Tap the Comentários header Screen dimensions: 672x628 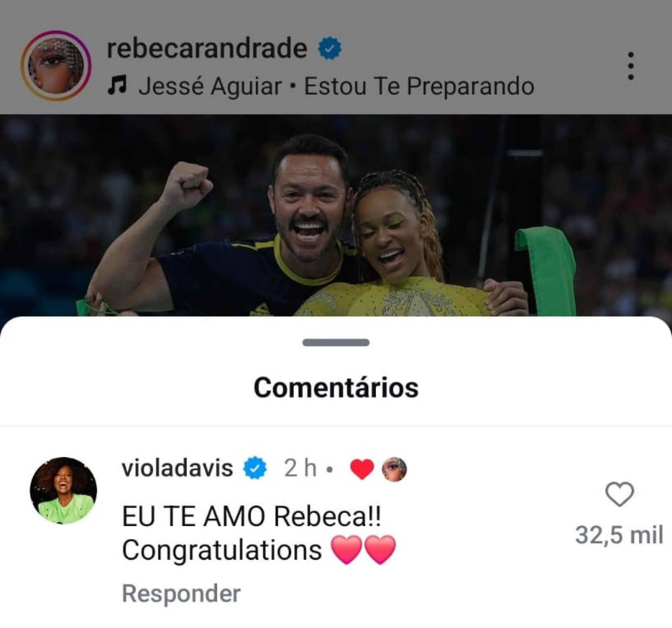[336, 388]
